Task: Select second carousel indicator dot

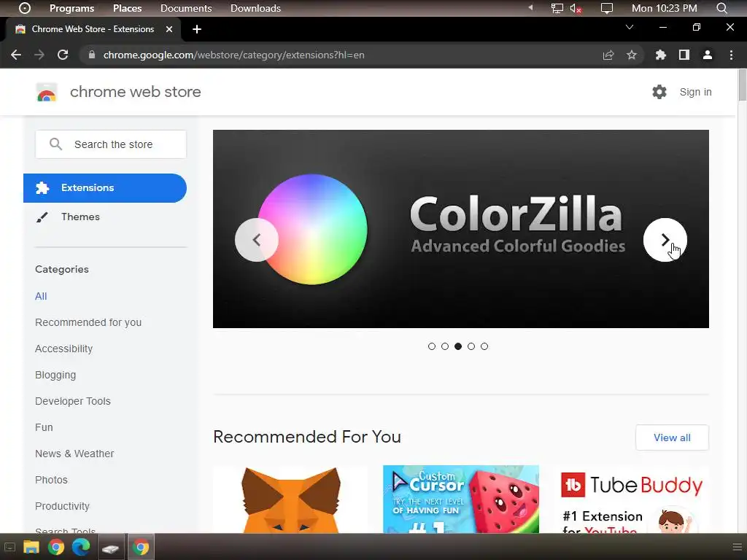Action: tap(445, 346)
